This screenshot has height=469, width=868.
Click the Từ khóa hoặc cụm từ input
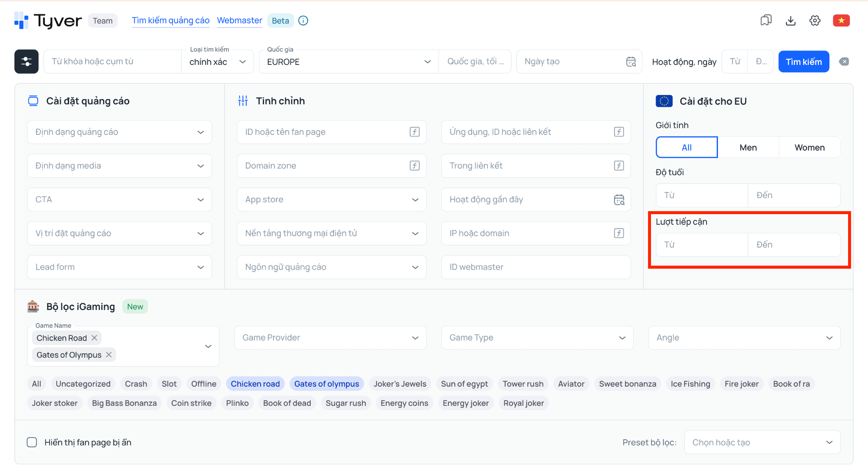112,61
